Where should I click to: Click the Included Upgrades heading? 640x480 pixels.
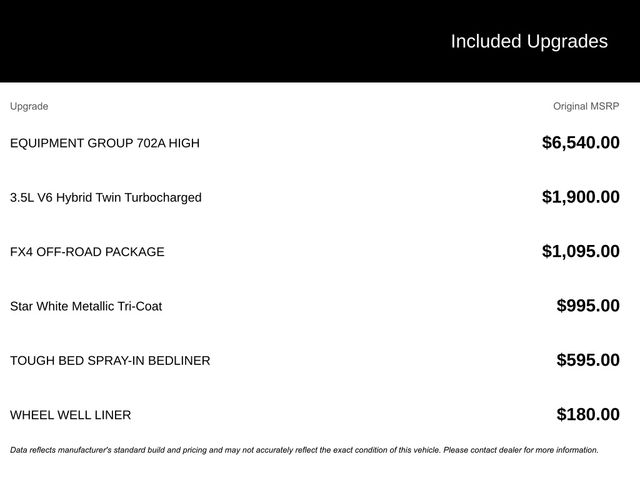point(528,41)
